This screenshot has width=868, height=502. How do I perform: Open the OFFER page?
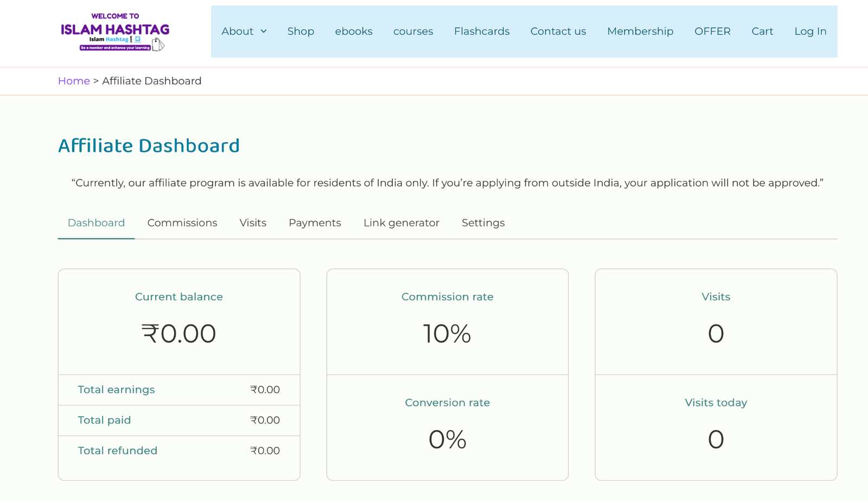tap(712, 31)
